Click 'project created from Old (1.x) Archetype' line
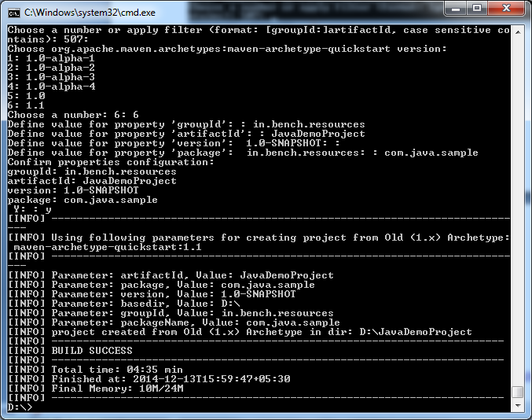The image size is (532, 420). (x=240, y=332)
